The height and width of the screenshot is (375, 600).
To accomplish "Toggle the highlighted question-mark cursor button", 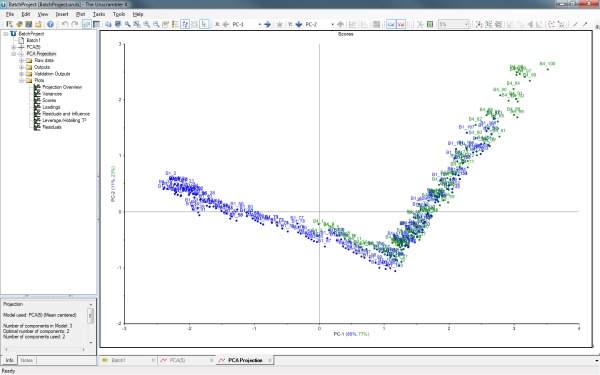I will coord(185,24).
